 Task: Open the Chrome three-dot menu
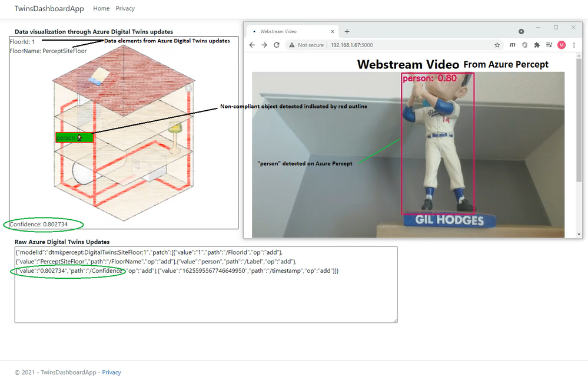(x=574, y=45)
